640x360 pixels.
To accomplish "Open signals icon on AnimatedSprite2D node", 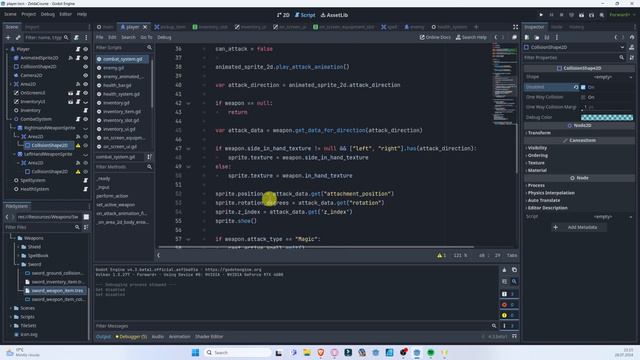I will pos(71,58).
